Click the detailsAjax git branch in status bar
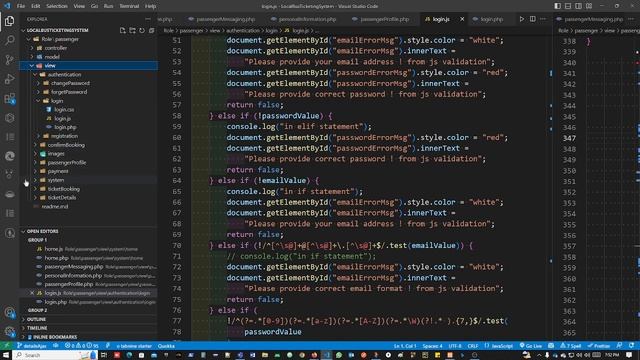The height and width of the screenshot is (360, 640). pos(32,346)
